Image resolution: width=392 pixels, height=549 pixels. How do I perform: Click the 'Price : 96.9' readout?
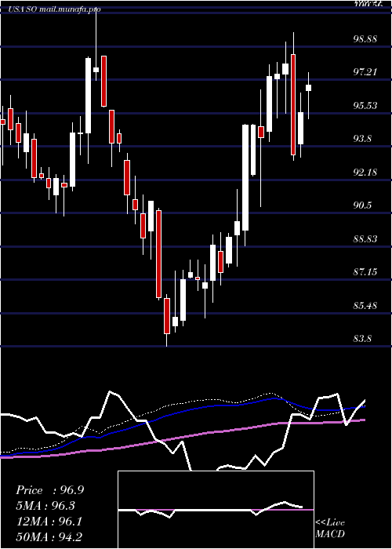tap(49, 490)
